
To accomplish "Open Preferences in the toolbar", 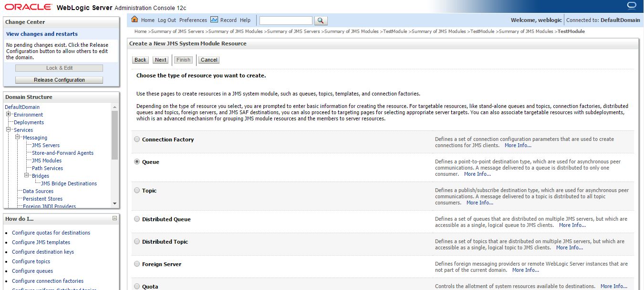I will 193,20.
